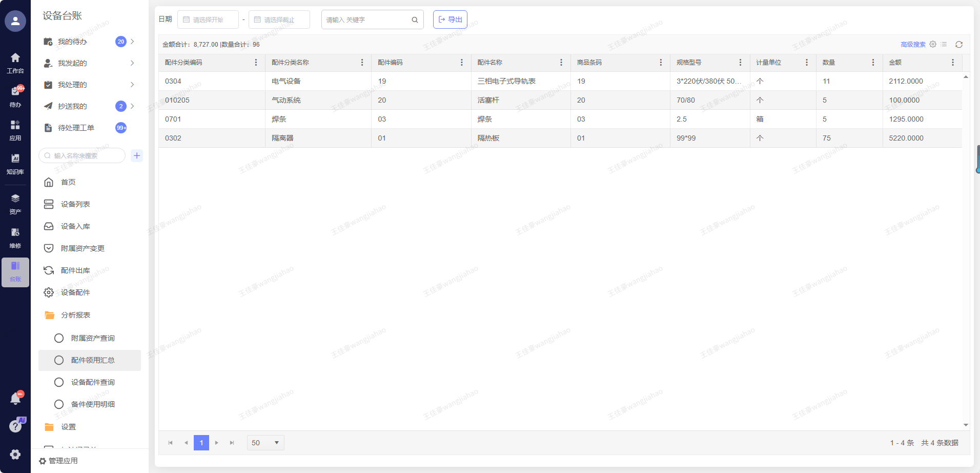Screen dimensions: 980x473
Task: Expand the 我的待办 chevron
Action: (132, 42)
